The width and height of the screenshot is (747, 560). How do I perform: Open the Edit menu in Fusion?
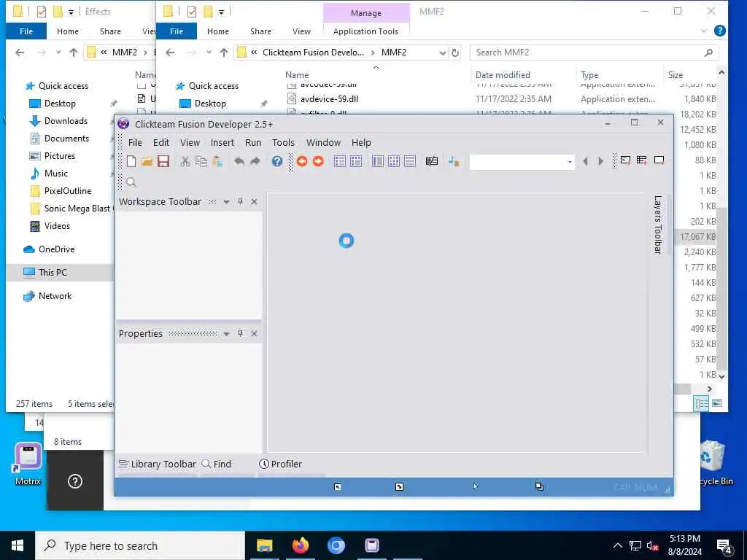coord(160,142)
